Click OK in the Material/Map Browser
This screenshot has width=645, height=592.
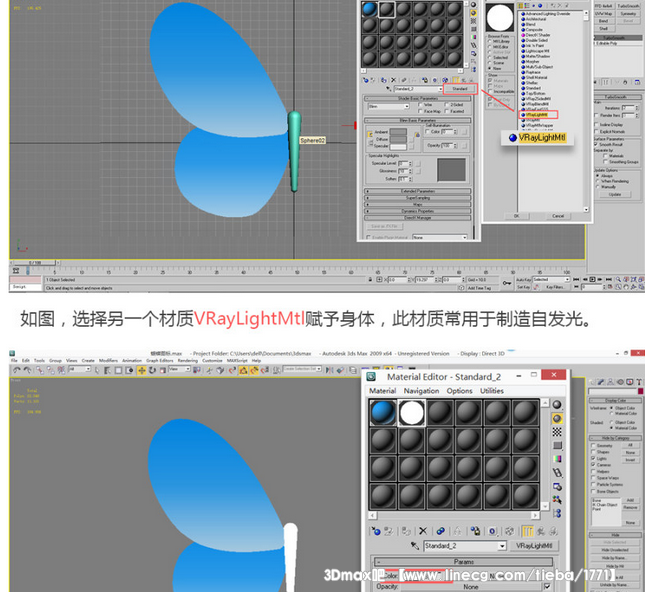(516, 216)
